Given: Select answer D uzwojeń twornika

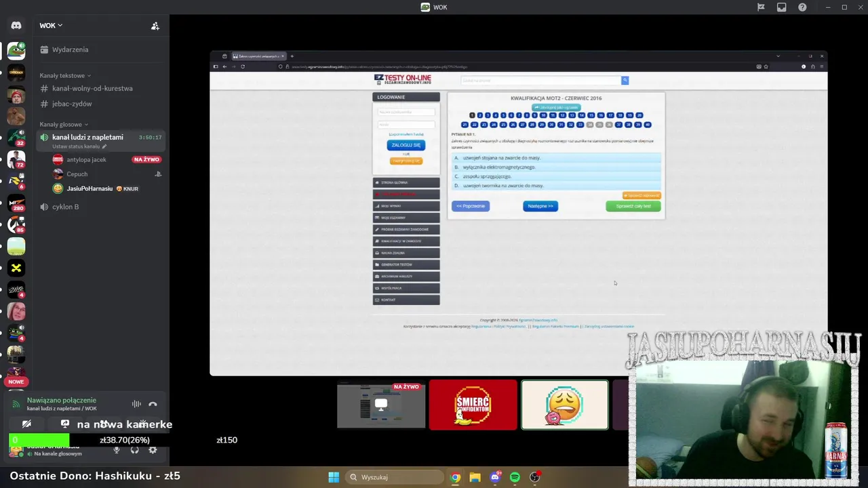Looking at the screenshot, I should point(556,186).
